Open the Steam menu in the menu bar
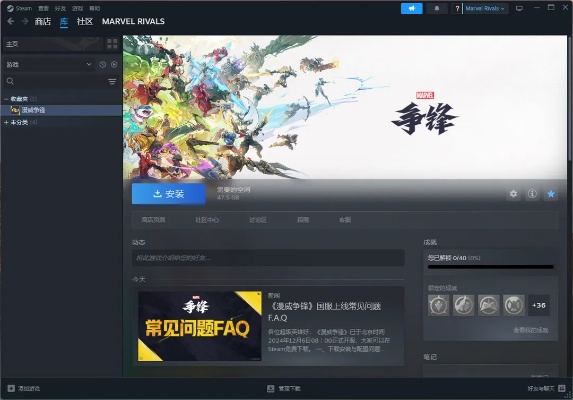573x400 pixels. tap(19, 8)
